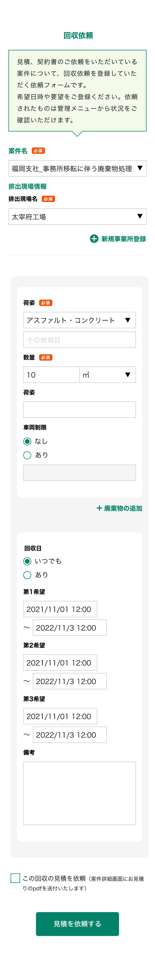
Task: Click the その他項目 input field
Action: pyautogui.click(x=79, y=340)
